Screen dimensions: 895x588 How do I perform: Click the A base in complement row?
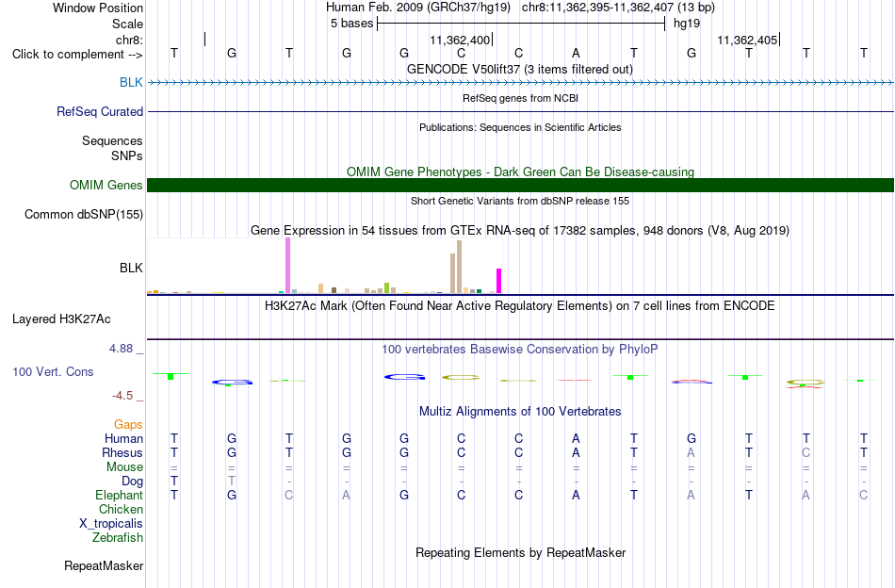coord(576,53)
